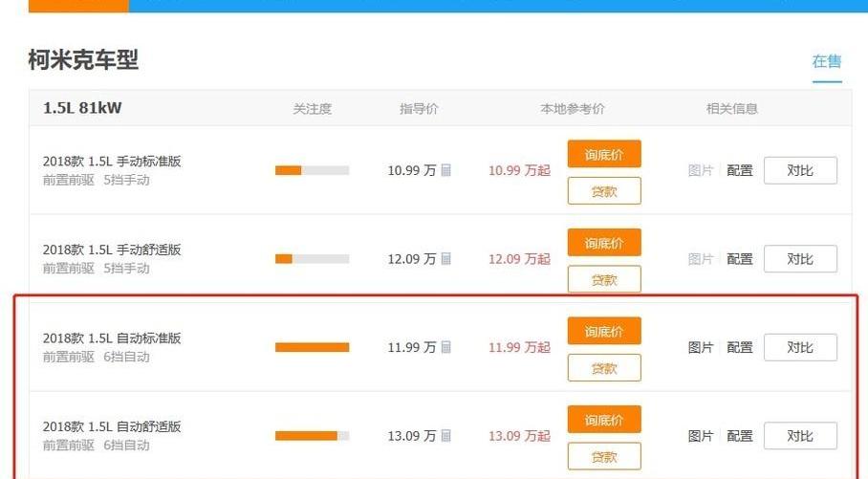Click 贷款 for the 手动标准版 trim
This screenshot has height=479, width=868.
pyautogui.click(x=604, y=191)
